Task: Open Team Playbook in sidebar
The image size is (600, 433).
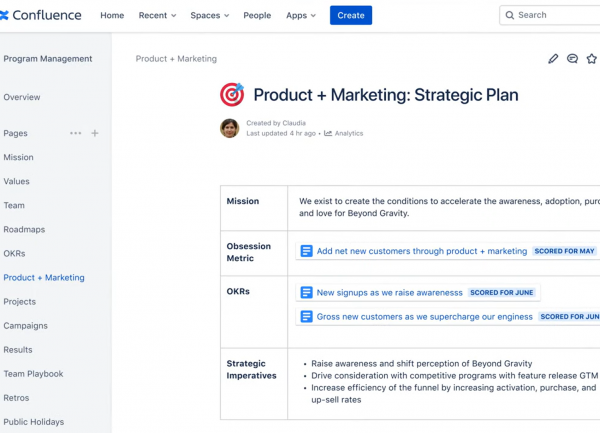Action: [33, 374]
